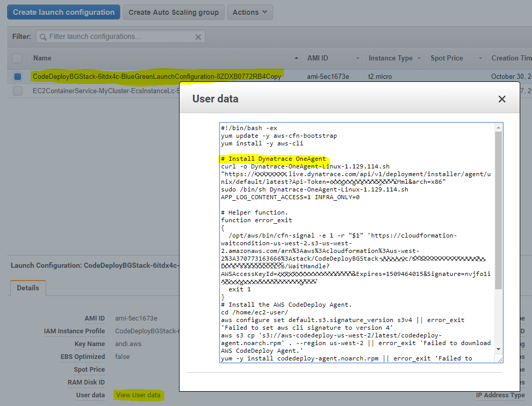The width and height of the screenshot is (532, 406).
Task: Clear the filter with the X icon
Action: [198, 37]
